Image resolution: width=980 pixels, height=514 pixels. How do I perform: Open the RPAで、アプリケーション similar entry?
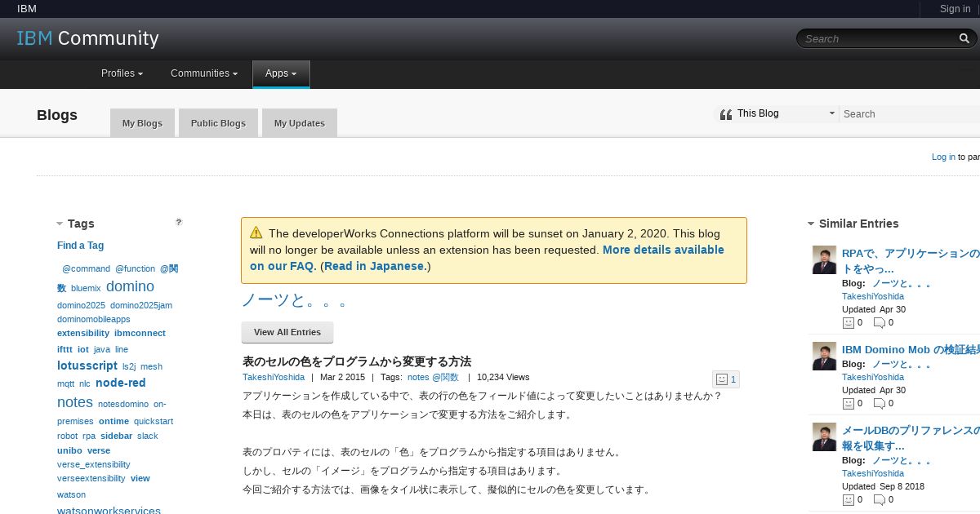click(911, 260)
